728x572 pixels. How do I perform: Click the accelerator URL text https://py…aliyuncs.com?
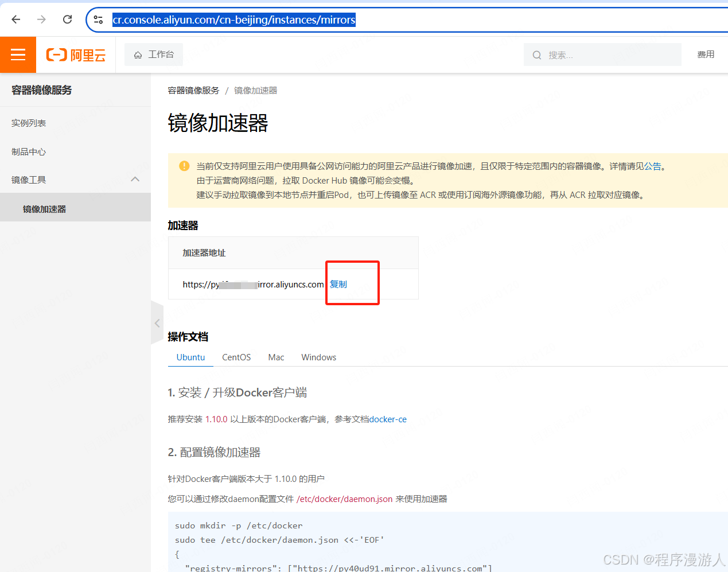tap(253, 284)
